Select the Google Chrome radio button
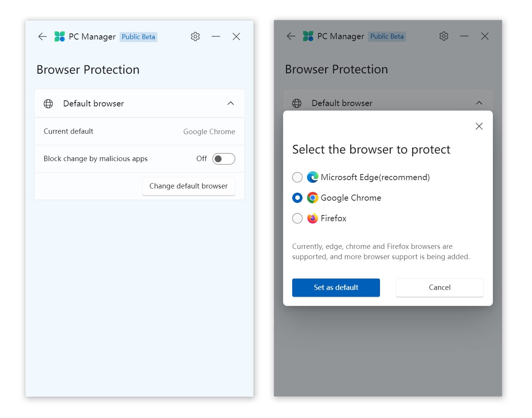This screenshot has width=532, height=418. [298, 198]
